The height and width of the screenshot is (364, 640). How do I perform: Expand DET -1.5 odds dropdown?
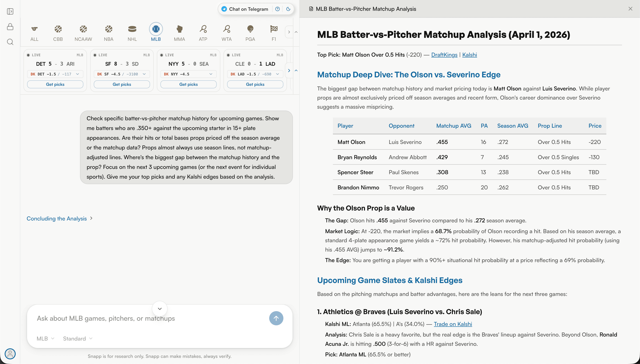pos(55,74)
